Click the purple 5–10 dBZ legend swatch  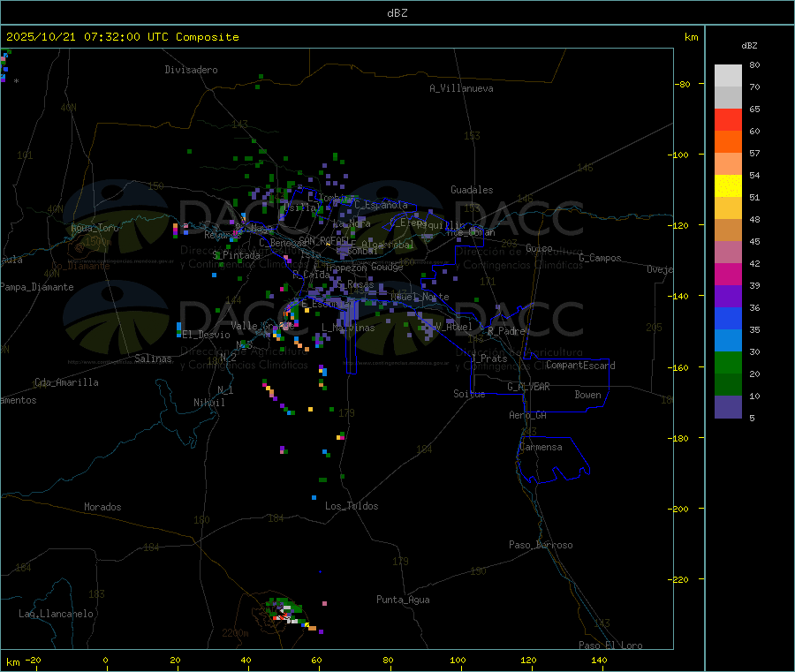(x=728, y=406)
